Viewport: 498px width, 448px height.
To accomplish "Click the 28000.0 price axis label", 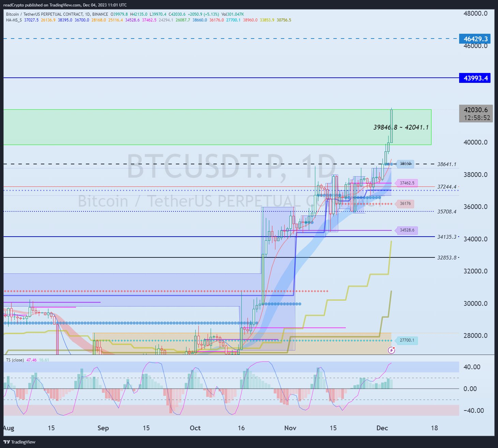I will (x=476, y=336).
